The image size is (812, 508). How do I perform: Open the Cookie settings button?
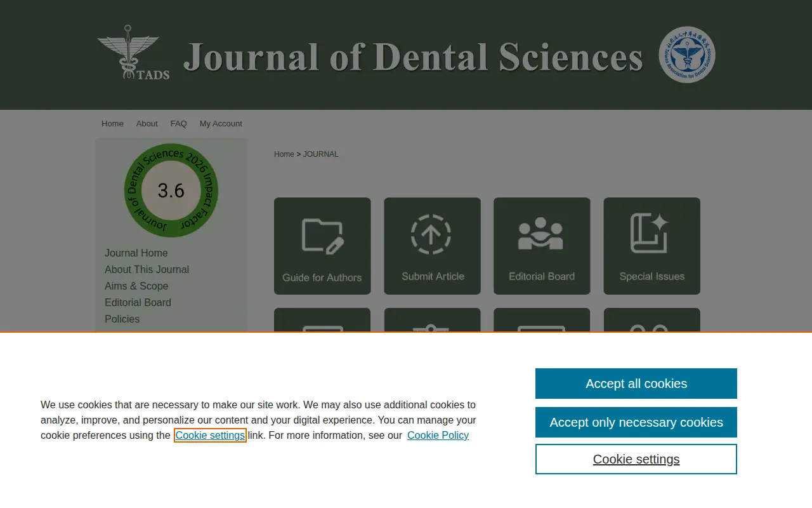point(636,459)
